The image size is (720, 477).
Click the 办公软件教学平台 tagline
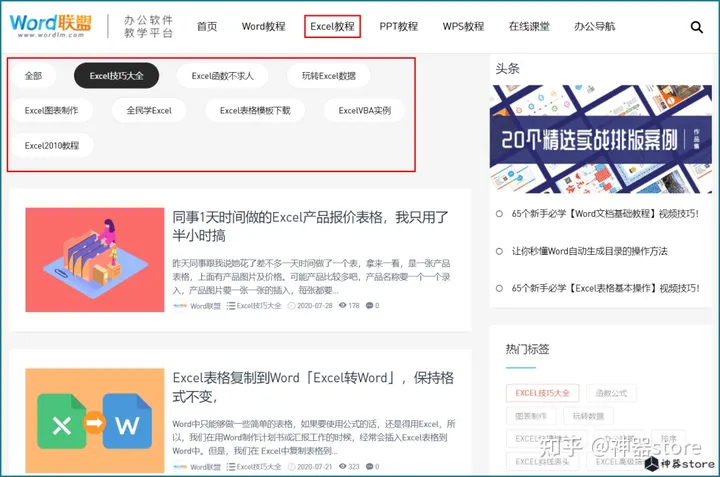pos(148,26)
